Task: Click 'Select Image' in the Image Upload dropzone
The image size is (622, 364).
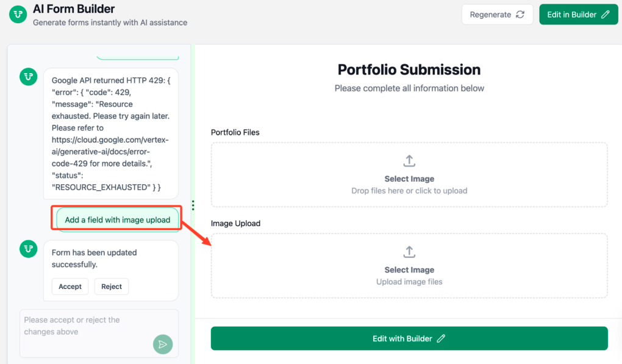Action: pos(409,270)
